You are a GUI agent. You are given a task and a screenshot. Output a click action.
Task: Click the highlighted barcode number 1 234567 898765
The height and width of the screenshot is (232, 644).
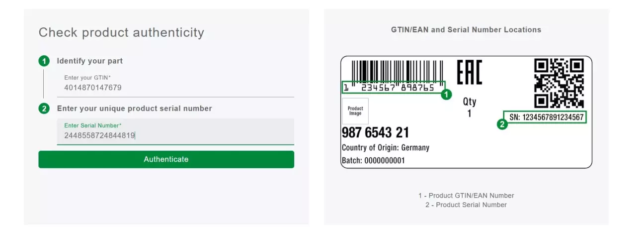pyautogui.click(x=393, y=88)
